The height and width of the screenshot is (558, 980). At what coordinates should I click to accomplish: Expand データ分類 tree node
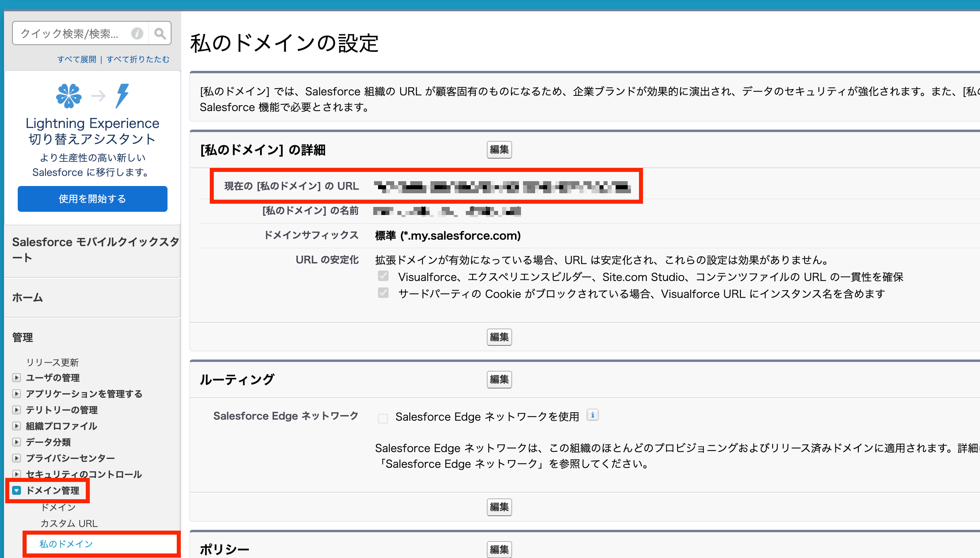pos(17,442)
